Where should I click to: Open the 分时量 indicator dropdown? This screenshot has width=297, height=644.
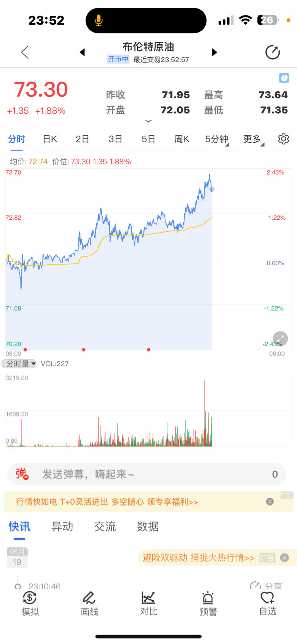[19, 364]
